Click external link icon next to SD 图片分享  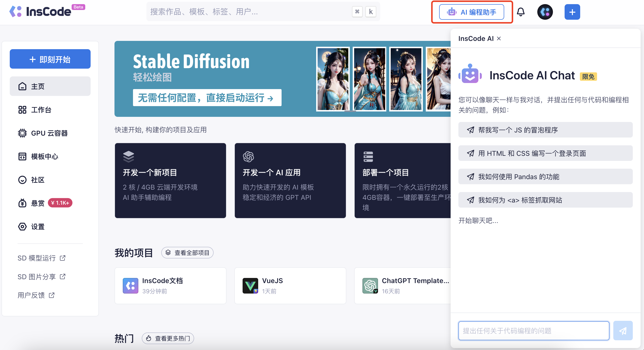point(63,276)
